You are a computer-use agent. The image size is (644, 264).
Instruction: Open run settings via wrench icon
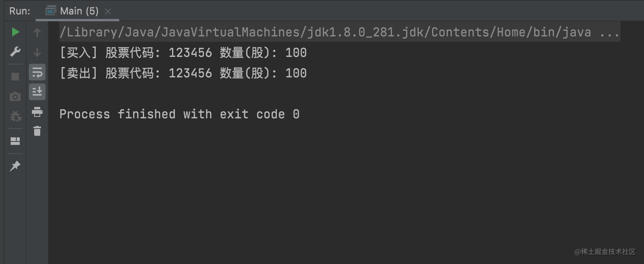tap(15, 52)
